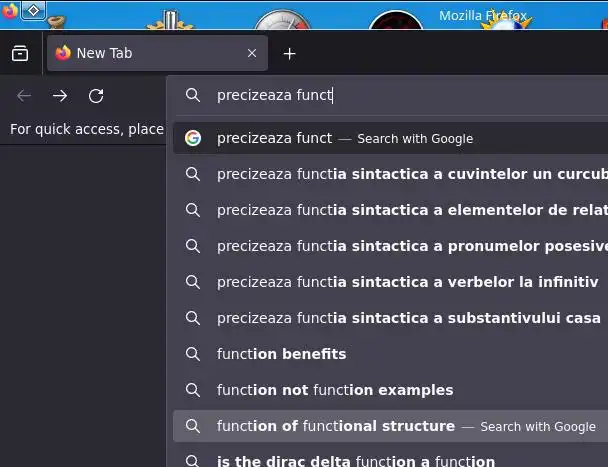Pick the 'sintactica a elementelor de relatie' suggestion
608x467 pixels.
pyautogui.click(x=400, y=210)
